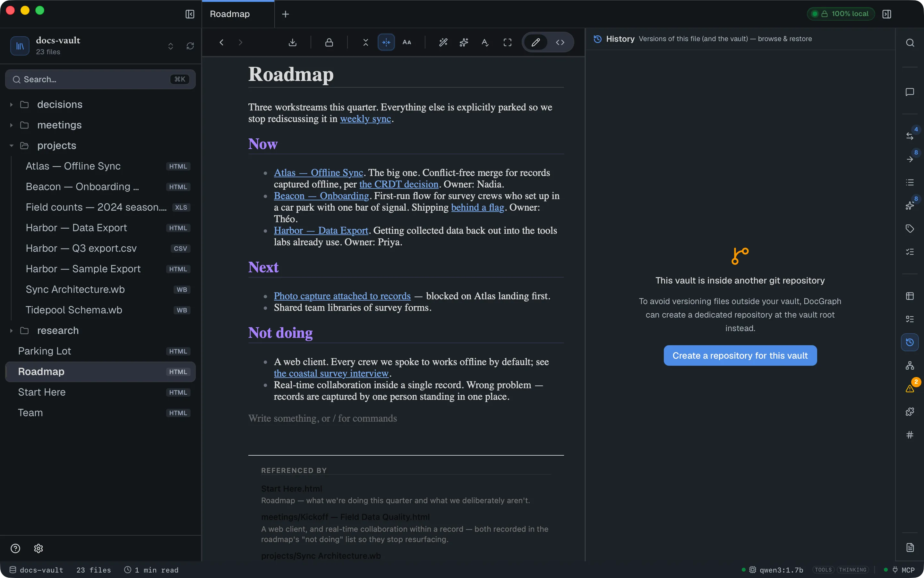Open the CRDT decision link
Viewport: 924px width, 578px height.
[x=398, y=184]
